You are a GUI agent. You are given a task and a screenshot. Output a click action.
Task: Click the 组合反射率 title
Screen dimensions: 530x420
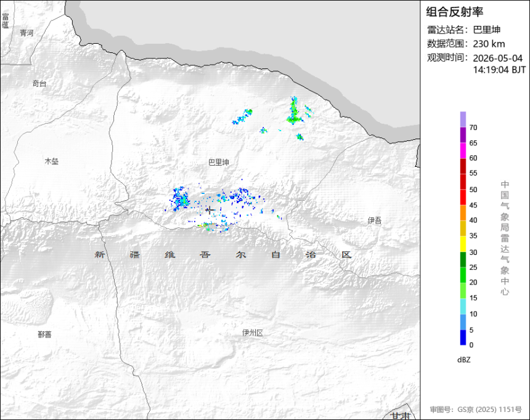click(454, 12)
